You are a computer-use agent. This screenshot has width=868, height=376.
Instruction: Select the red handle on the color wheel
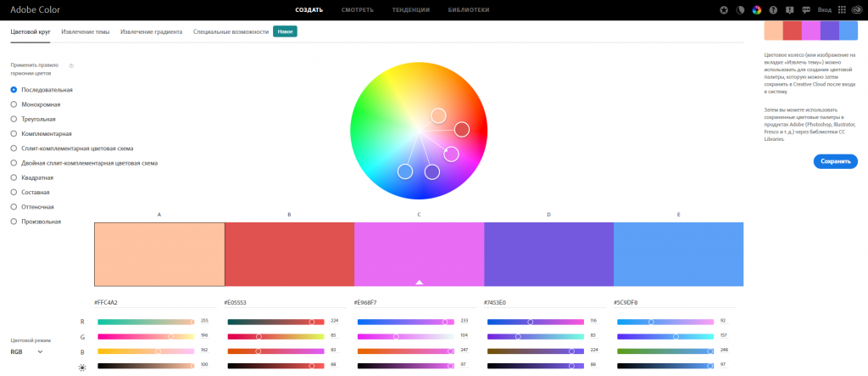[462, 129]
